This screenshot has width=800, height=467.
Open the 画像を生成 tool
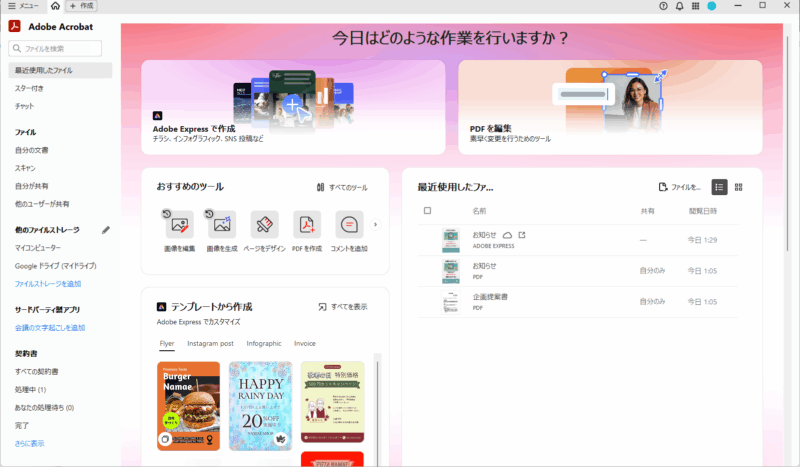[221, 224]
